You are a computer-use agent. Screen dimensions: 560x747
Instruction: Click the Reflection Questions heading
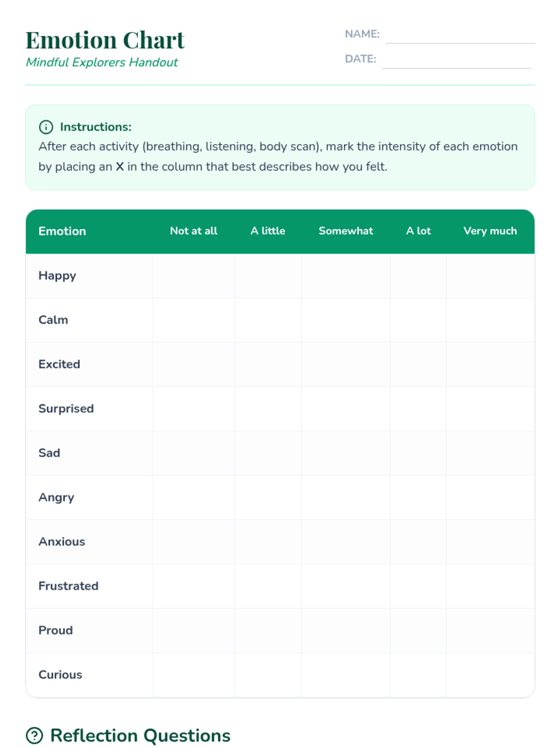(140, 735)
